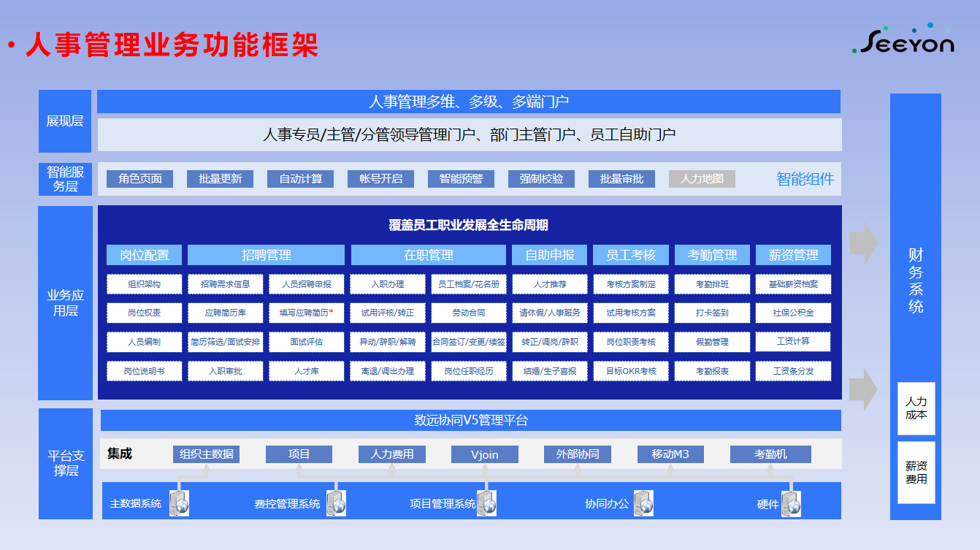The height and width of the screenshot is (550, 980).
Task: Click the gray 人力地图 box
Action: click(702, 179)
